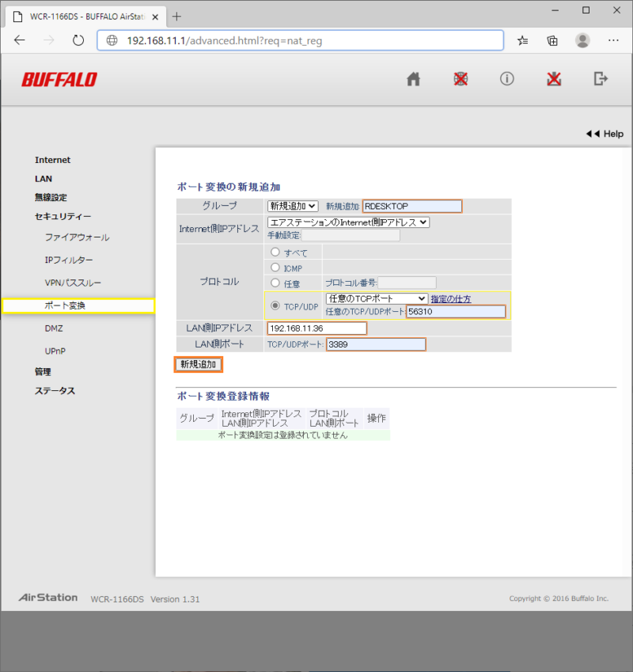This screenshot has width=633, height=672.
Task: Add page to favorites star icon
Action: [522, 40]
